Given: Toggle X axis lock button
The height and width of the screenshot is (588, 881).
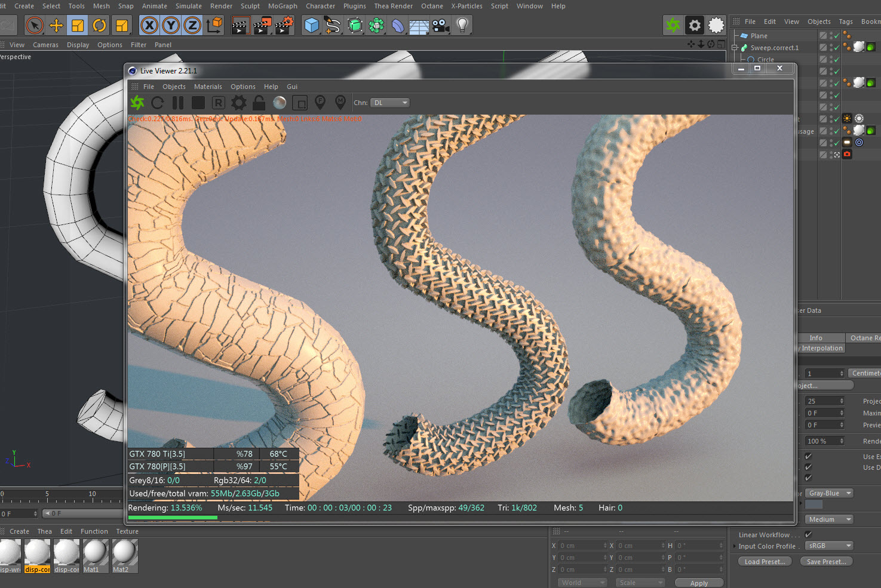Looking at the screenshot, I should click(x=149, y=25).
